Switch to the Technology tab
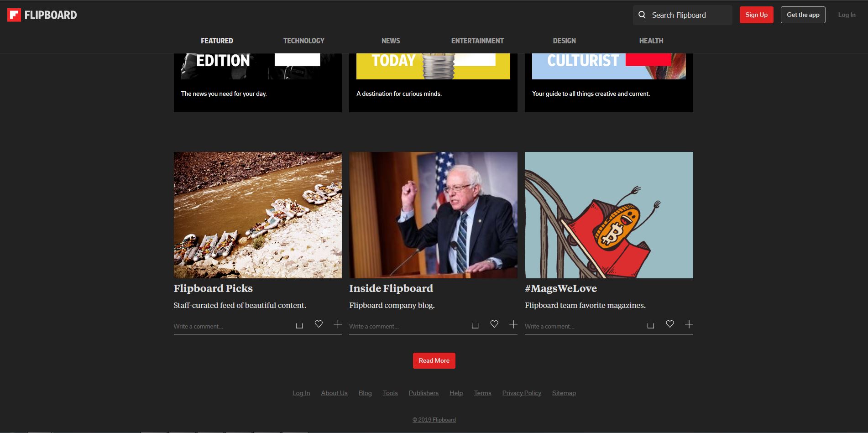 (x=304, y=41)
